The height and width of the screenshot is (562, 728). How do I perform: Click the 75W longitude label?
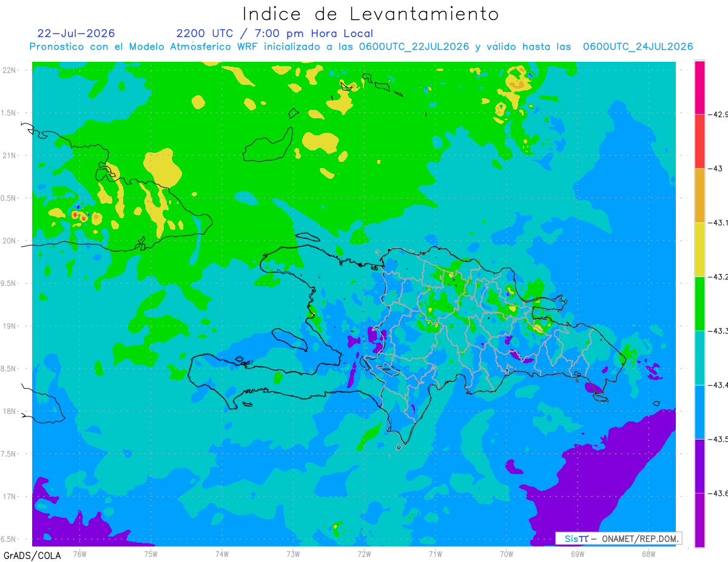[150, 554]
